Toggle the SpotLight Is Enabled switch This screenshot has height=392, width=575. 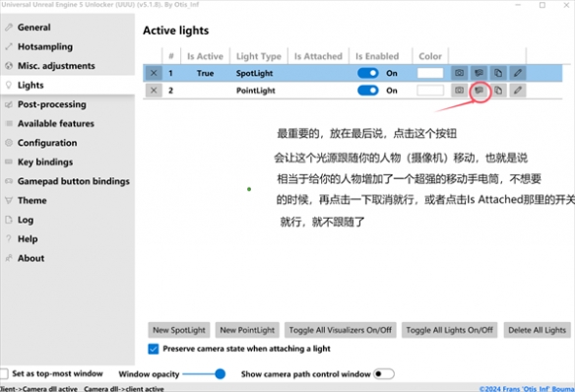point(368,73)
